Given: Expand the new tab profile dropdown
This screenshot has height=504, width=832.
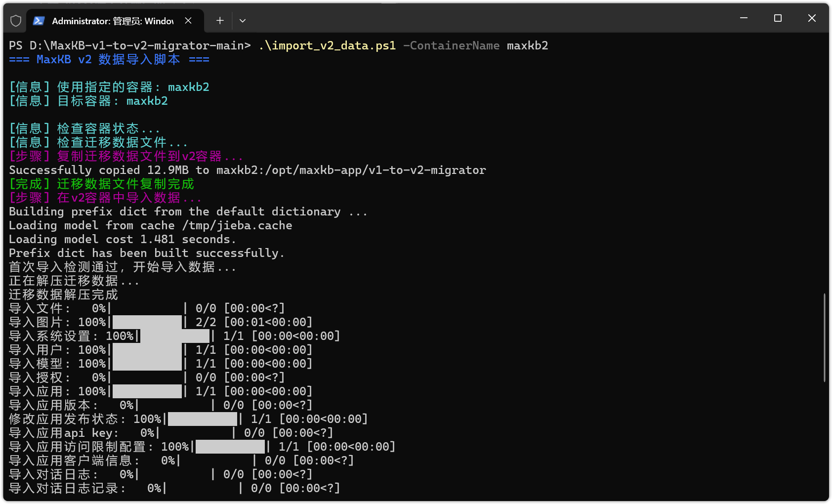Looking at the screenshot, I should tap(242, 21).
